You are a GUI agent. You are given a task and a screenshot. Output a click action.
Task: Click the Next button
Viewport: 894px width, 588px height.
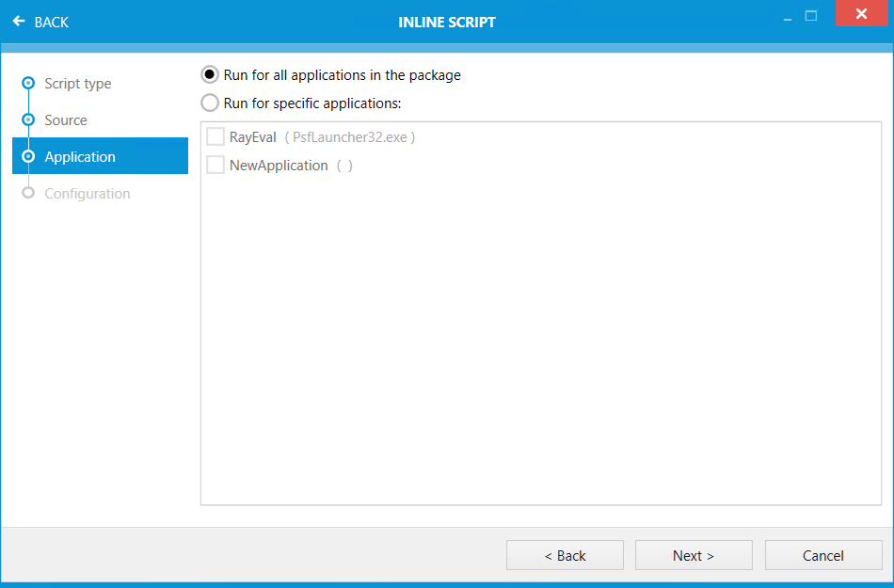point(694,555)
